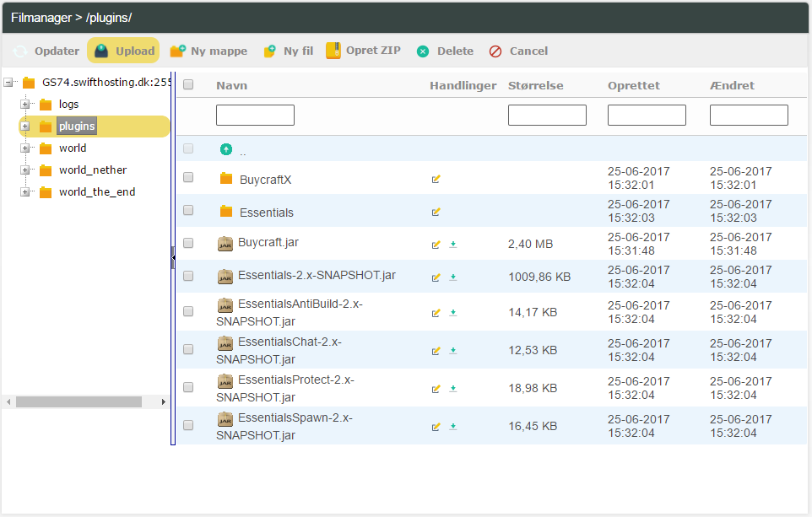
Task: Expand the world folder in tree
Action: pyautogui.click(x=24, y=148)
